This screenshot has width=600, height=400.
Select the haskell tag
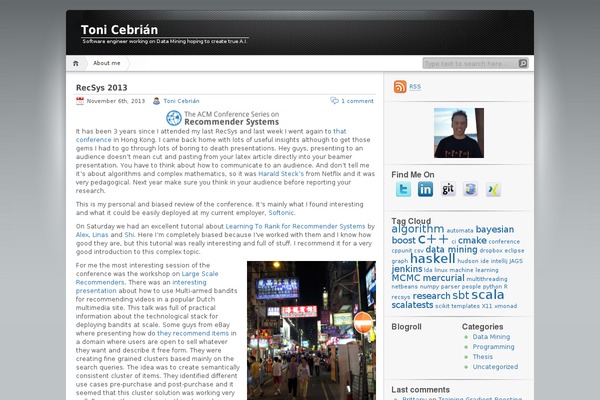433,259
